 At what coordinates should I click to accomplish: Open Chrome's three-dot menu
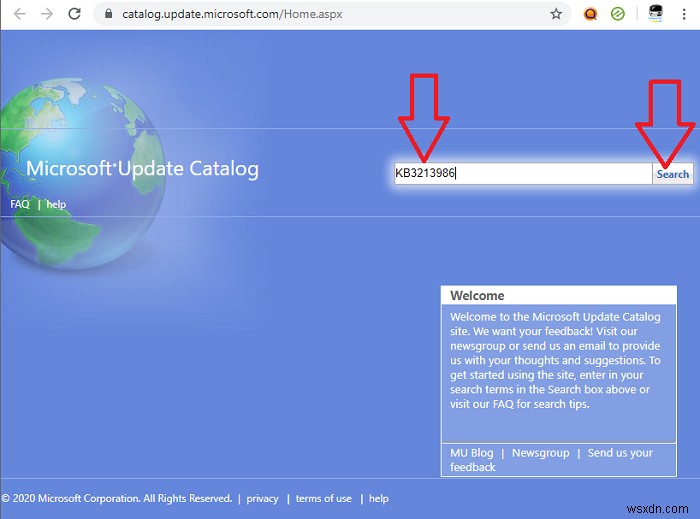tap(684, 14)
